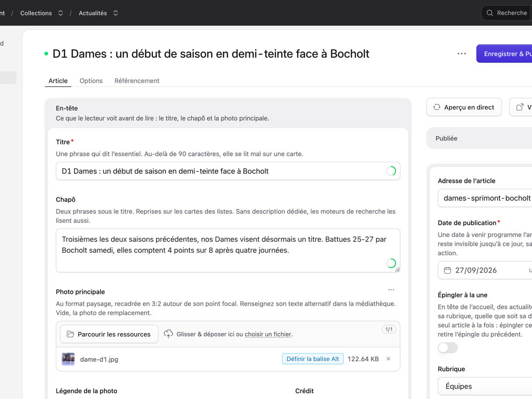The height and width of the screenshot is (399, 532).
Task: Open the Rubrique dropdown showing Équipes
Action: [x=485, y=386]
